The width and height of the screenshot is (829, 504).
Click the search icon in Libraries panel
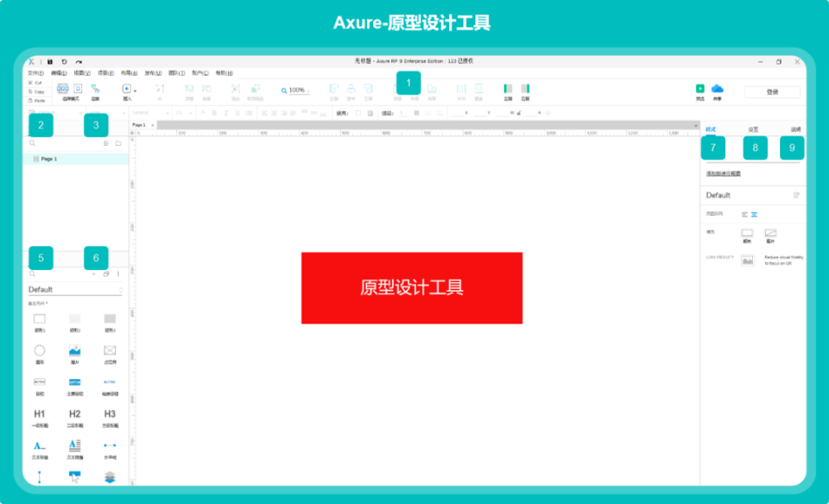[x=32, y=274]
